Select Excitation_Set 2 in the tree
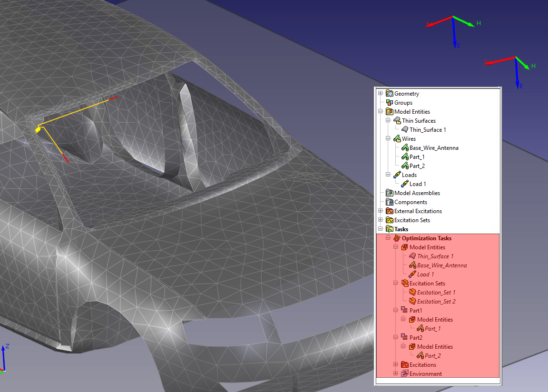 436,302
